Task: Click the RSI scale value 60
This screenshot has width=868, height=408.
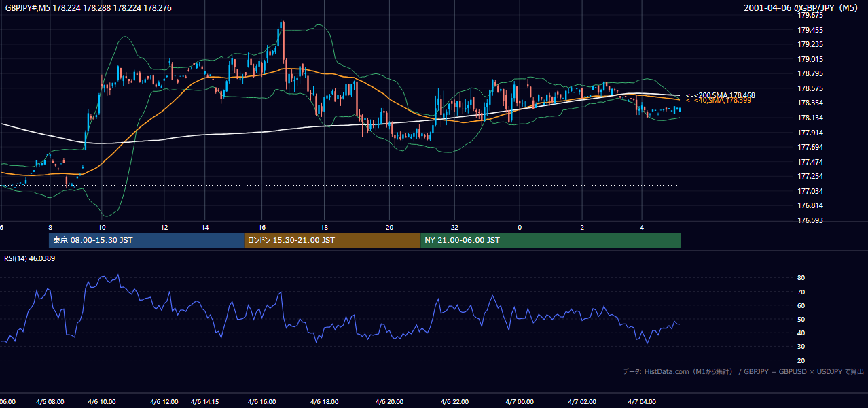Action: coord(801,305)
